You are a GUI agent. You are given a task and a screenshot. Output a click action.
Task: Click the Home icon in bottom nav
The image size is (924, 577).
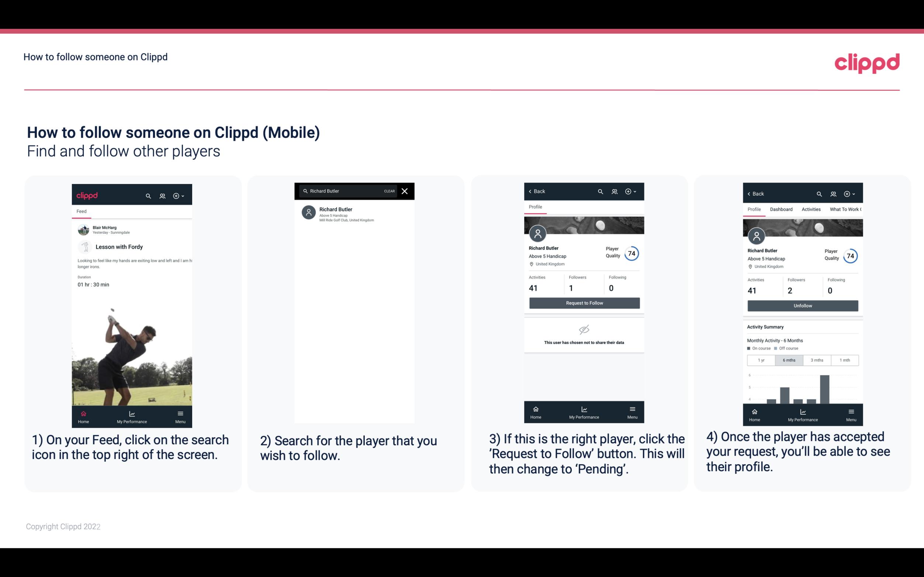pyautogui.click(x=83, y=413)
